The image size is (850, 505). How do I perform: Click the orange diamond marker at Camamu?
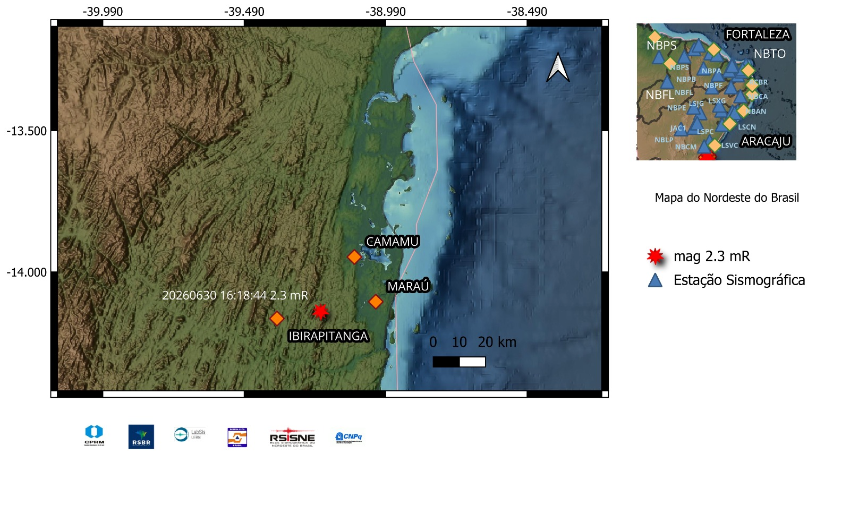pos(354,257)
